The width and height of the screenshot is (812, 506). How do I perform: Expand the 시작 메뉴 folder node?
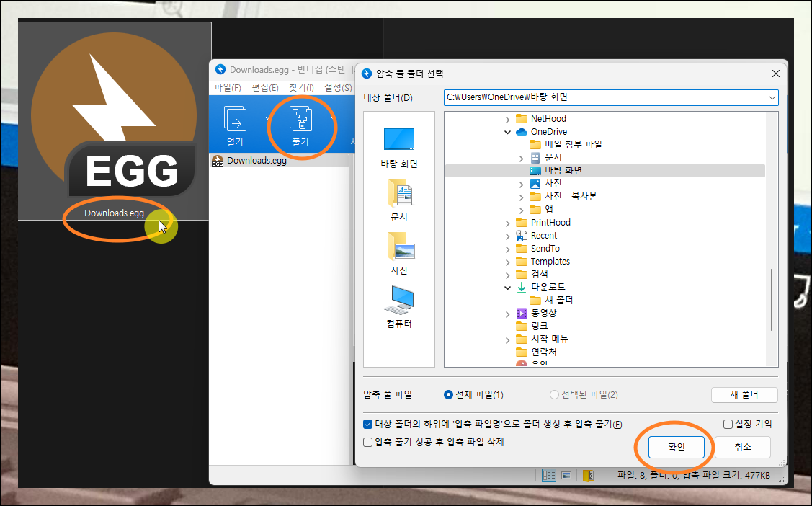tap(507, 339)
